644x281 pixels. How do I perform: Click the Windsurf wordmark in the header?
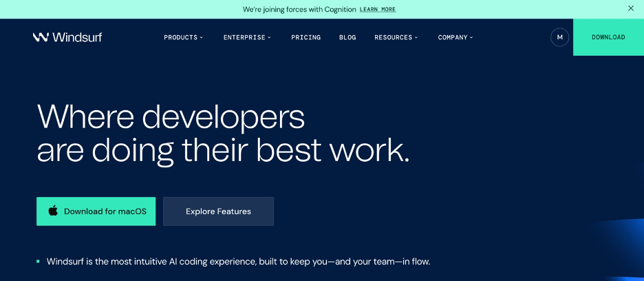click(x=77, y=37)
